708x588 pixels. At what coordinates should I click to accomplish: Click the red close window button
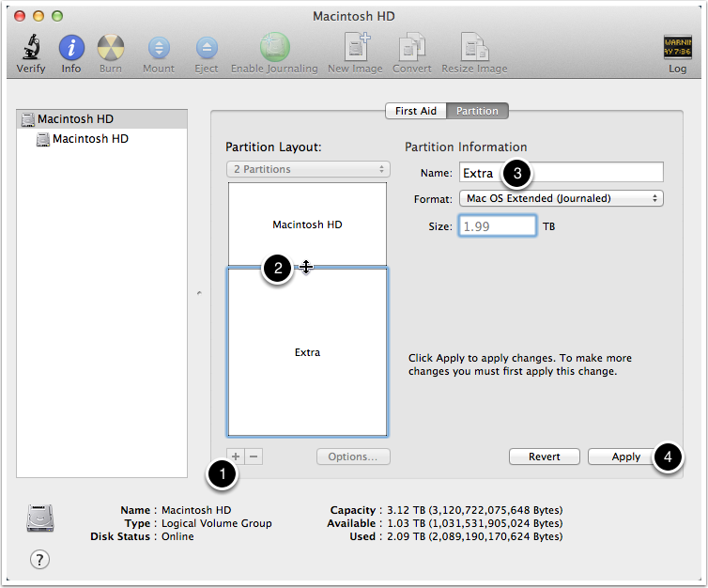click(20, 16)
